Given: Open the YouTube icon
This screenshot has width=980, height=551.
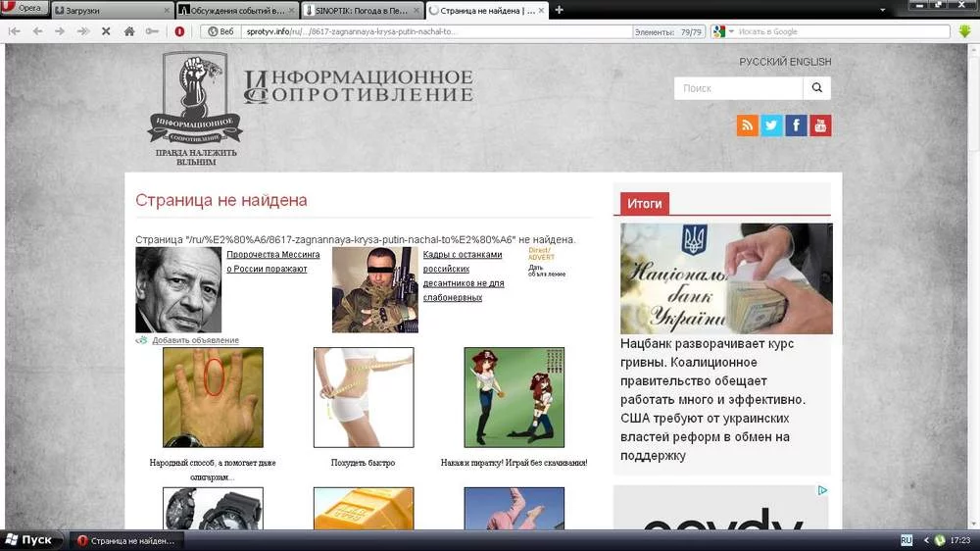Looking at the screenshot, I should [x=820, y=125].
